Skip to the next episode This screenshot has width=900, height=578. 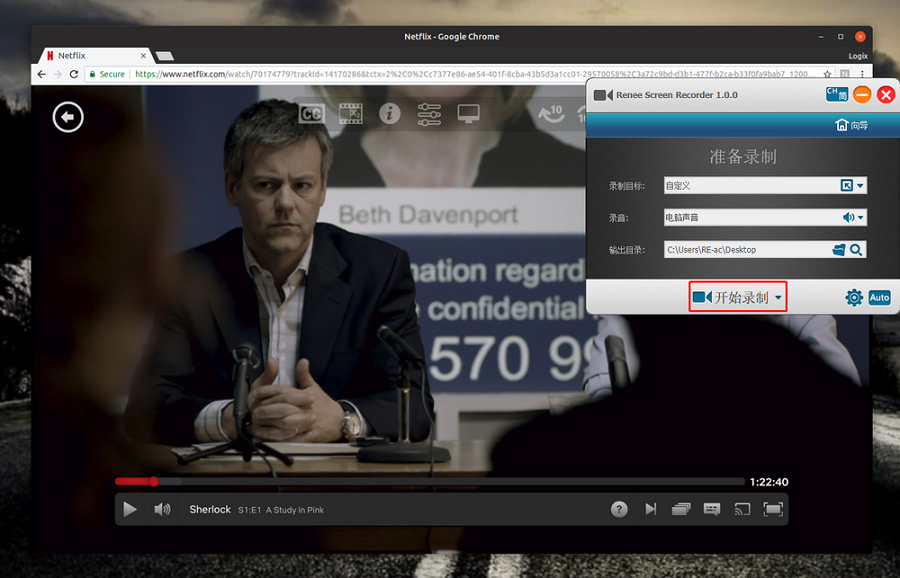650,509
